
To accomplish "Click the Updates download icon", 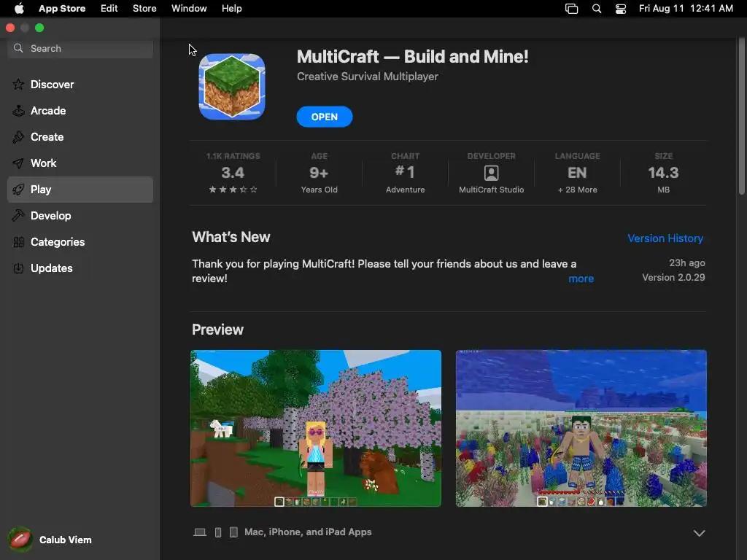I will 18,268.
